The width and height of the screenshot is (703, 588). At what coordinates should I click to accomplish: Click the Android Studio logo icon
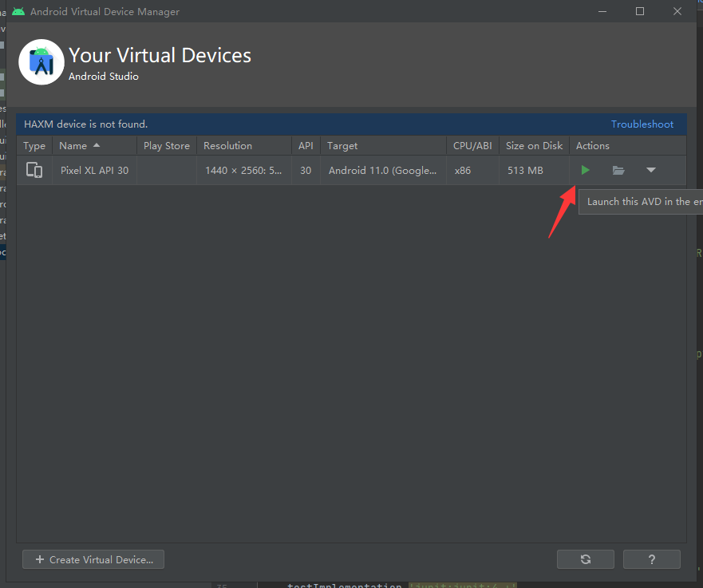pos(41,62)
